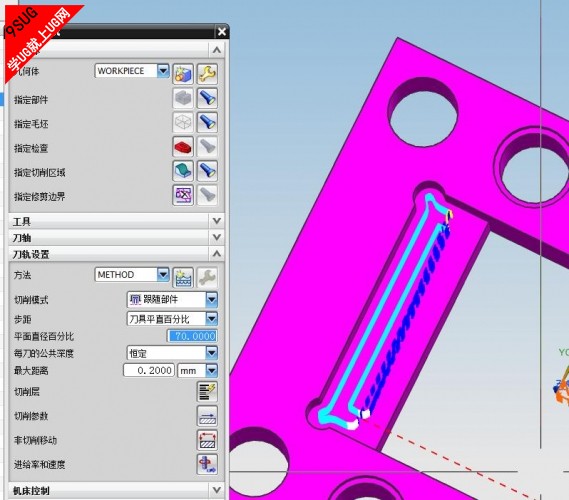
Task: Click the 70.0000 flat diameter percent field
Action: click(x=192, y=336)
